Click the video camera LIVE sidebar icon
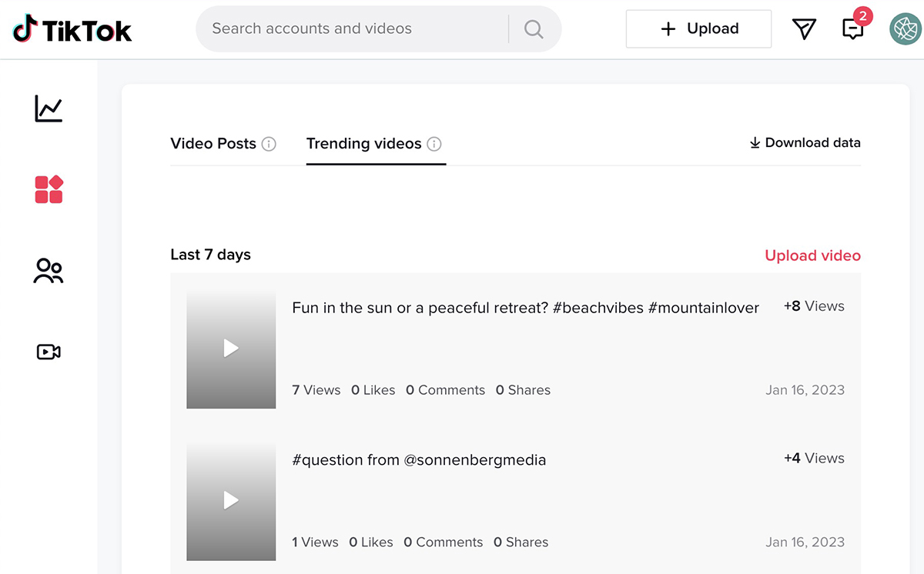 (49, 352)
